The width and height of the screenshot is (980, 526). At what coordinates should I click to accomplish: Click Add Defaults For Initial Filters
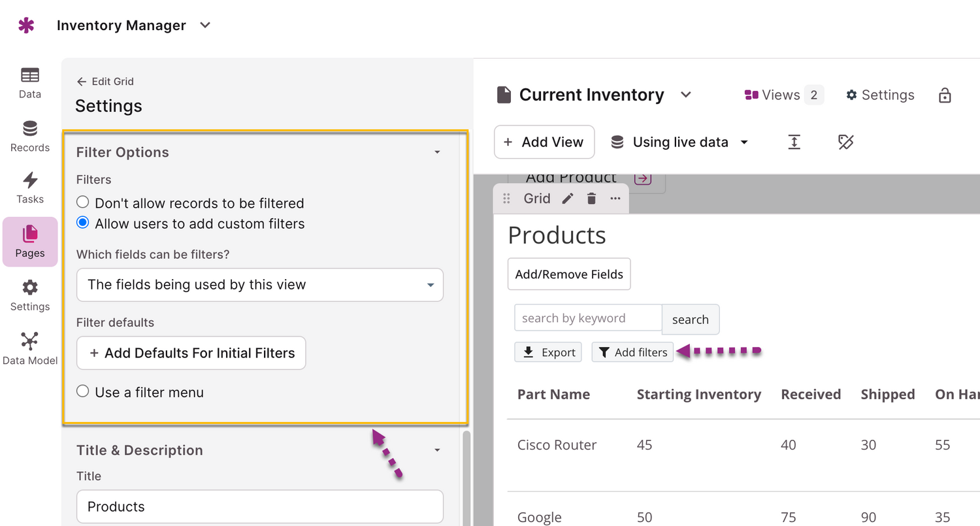coord(191,353)
